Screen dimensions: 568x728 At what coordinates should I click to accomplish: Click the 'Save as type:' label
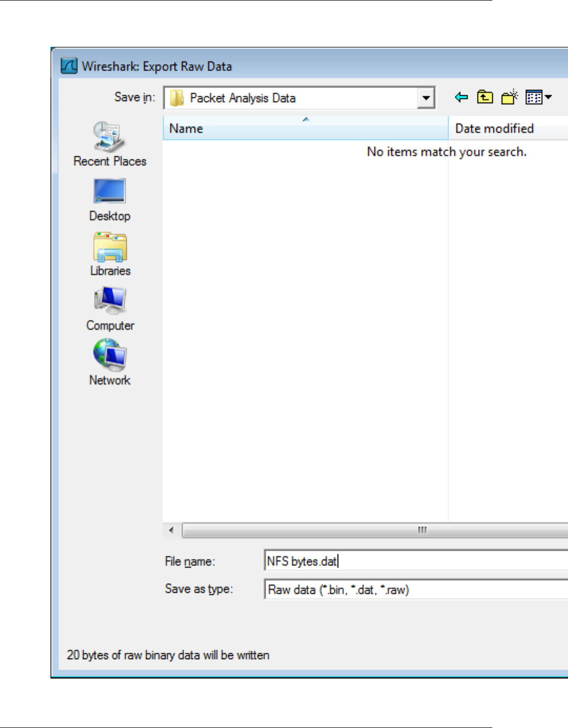[199, 589]
